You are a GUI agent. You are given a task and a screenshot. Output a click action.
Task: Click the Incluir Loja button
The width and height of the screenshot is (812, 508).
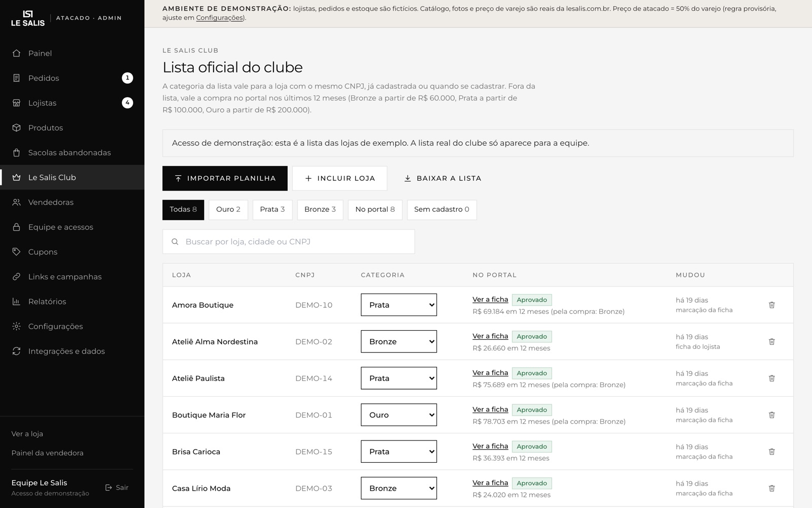click(x=340, y=178)
